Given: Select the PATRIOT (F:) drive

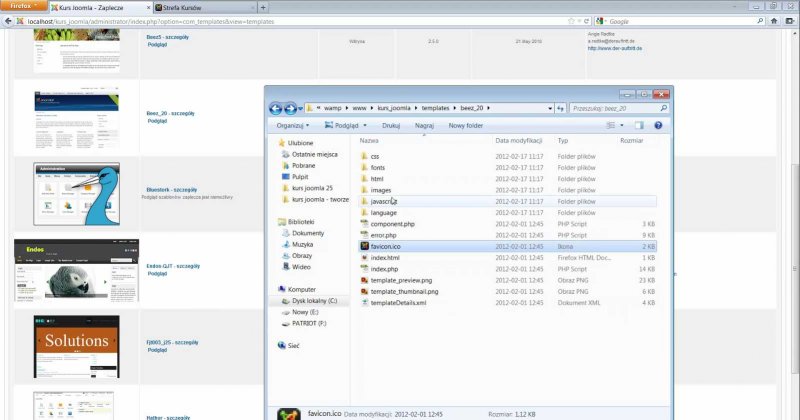Looking at the screenshot, I should click(314, 323).
